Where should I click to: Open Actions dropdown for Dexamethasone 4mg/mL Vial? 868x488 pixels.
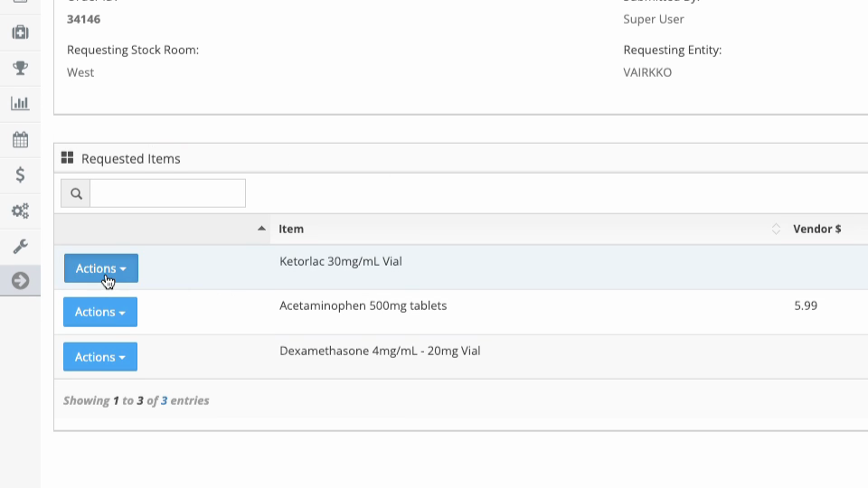(100, 357)
